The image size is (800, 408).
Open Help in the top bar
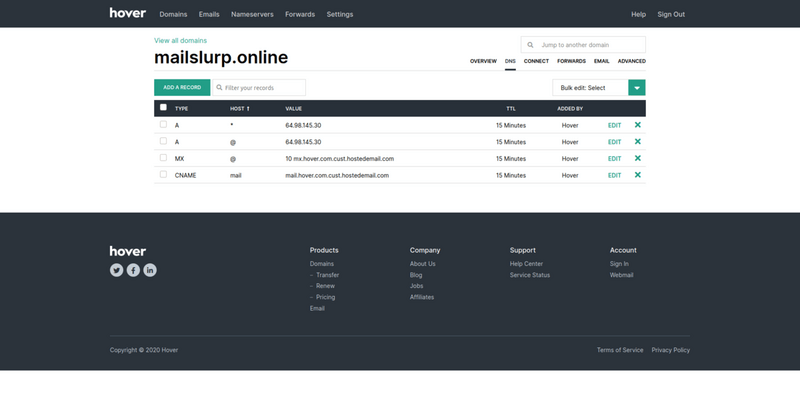(638, 14)
